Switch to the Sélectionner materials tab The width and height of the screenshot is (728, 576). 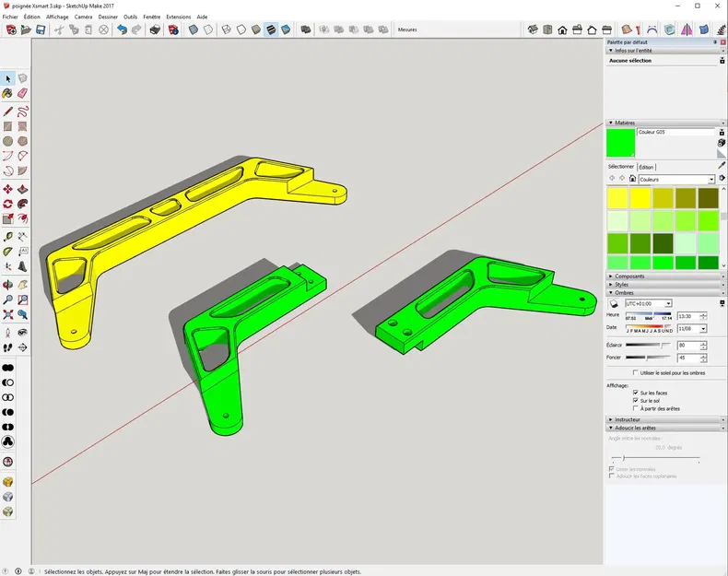pyautogui.click(x=621, y=167)
